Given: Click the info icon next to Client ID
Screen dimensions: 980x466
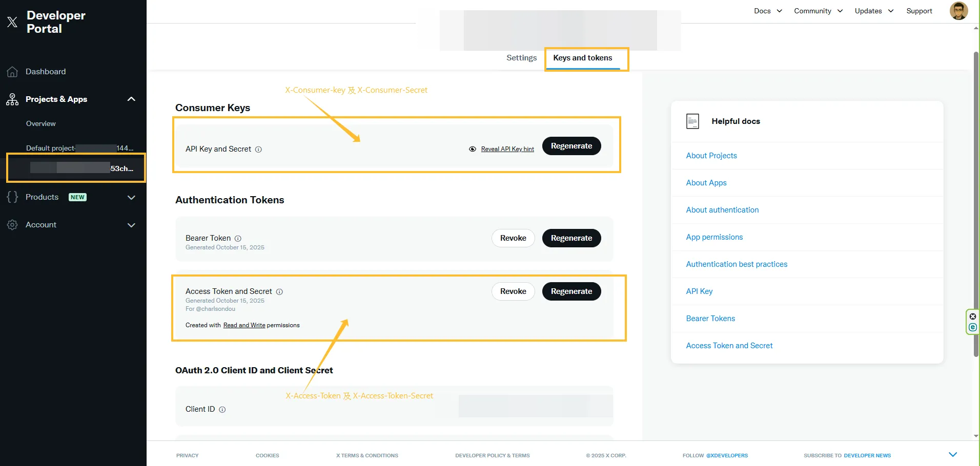Looking at the screenshot, I should (x=222, y=410).
